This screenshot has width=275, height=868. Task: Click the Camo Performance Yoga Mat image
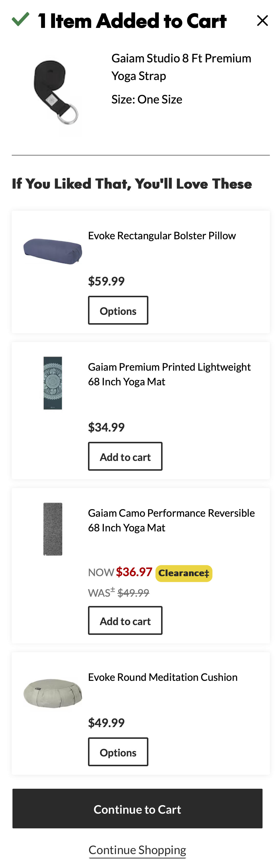click(53, 529)
